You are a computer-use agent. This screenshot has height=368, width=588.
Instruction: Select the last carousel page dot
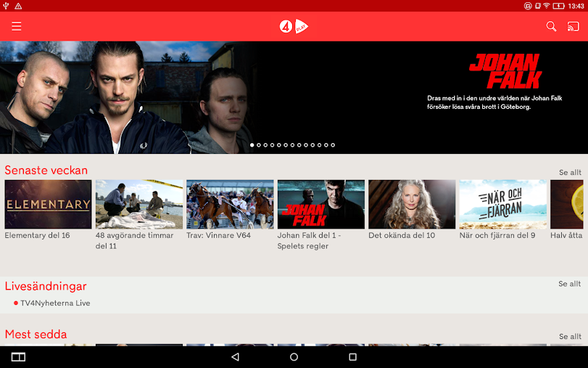[x=333, y=145]
